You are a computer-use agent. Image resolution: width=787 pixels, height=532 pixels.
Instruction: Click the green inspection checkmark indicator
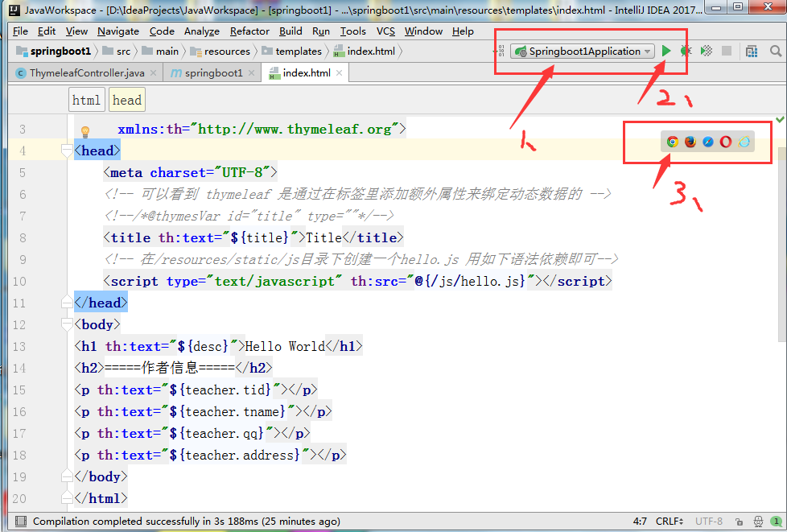780,119
